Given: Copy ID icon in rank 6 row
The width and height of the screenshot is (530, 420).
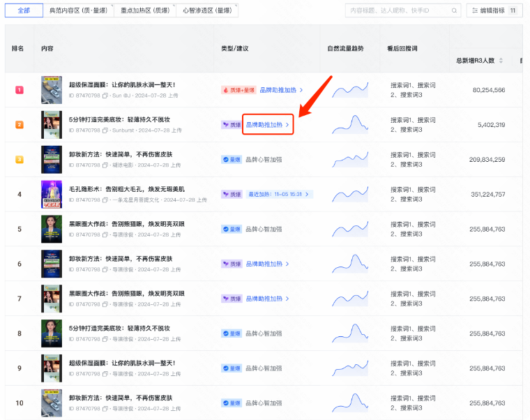Looking at the screenshot, I should coord(105,269).
